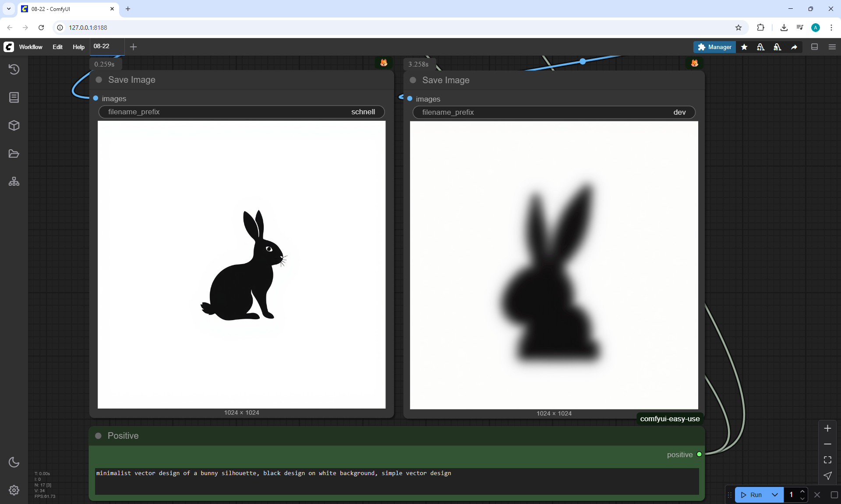The width and height of the screenshot is (841, 504).
Task: Open the templates tree sidebar icon
Action: point(14,182)
